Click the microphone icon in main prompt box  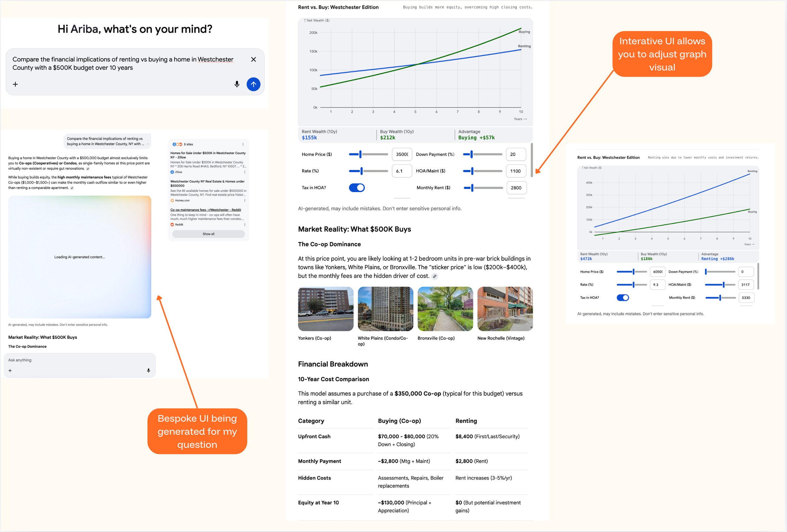[x=237, y=84]
